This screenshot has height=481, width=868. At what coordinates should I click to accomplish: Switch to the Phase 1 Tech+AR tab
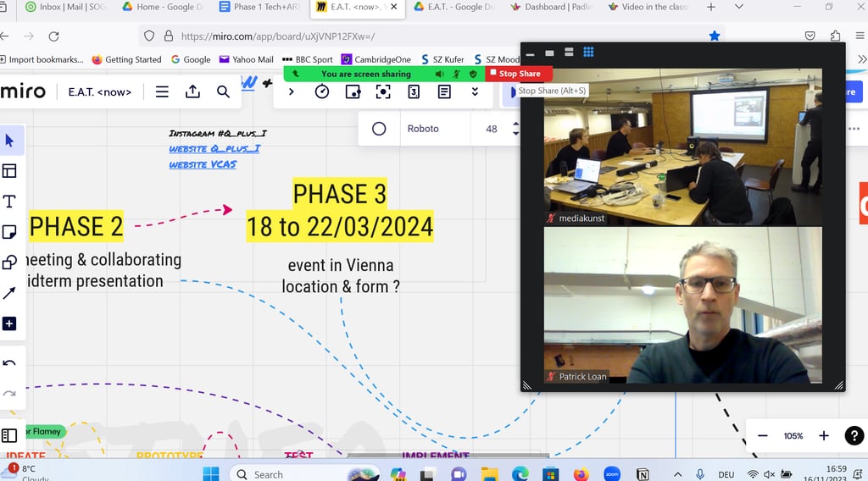pyautogui.click(x=260, y=7)
